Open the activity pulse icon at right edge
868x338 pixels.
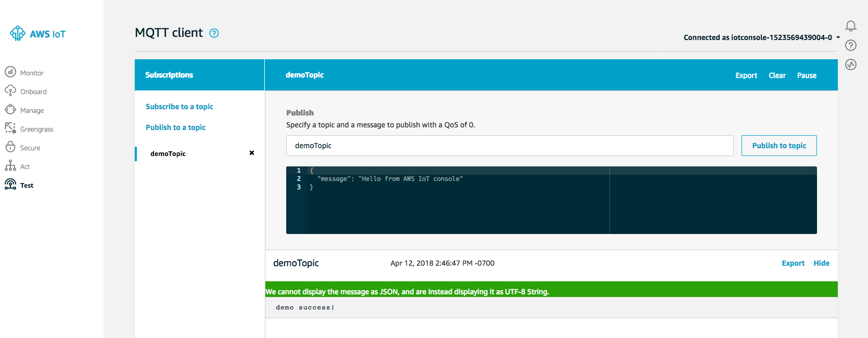(851, 64)
